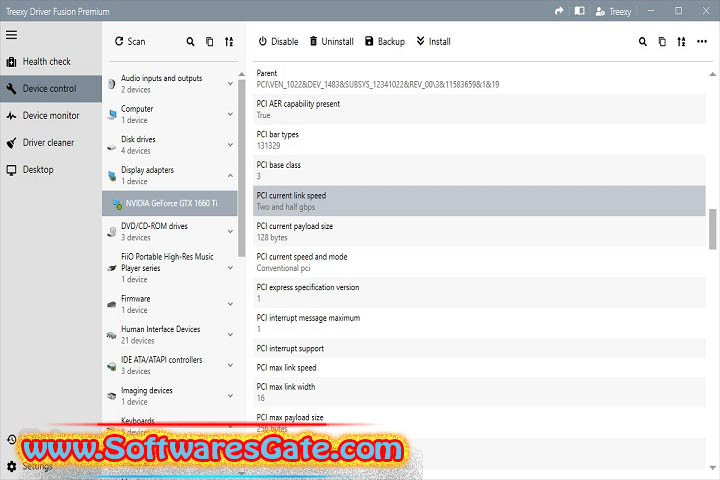The image size is (720, 480).
Task: Click the IDE ATA/ATAPI controllers icon
Action: 112,366
